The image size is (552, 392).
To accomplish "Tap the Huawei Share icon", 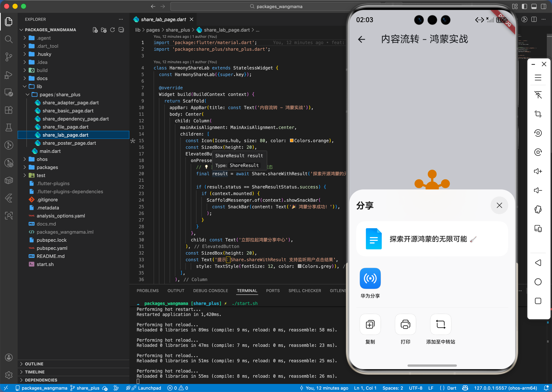I will click(x=370, y=278).
